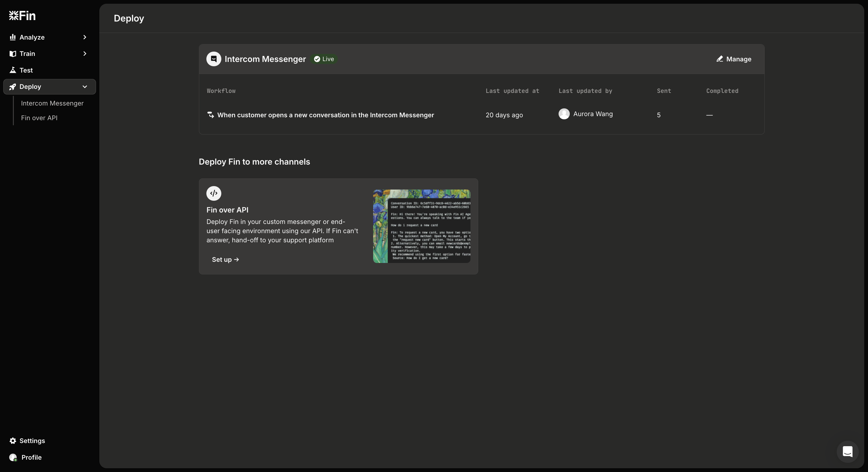Viewport: 868px width, 472px height.
Task: Expand the Train section chevron
Action: click(85, 54)
